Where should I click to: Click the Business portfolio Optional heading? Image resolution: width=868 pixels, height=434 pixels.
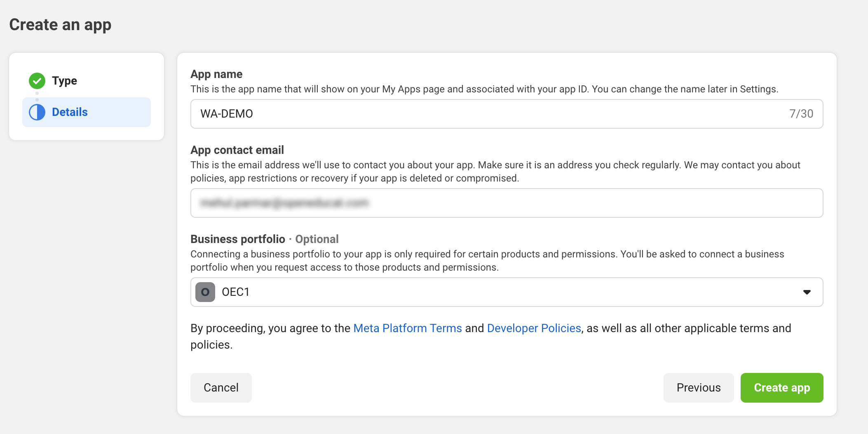(x=265, y=239)
